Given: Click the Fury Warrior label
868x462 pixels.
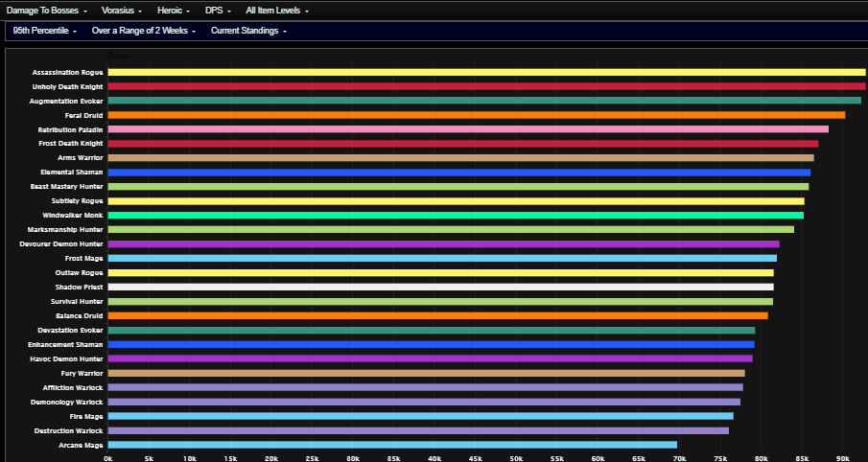Looking at the screenshot, I should click(x=82, y=374).
